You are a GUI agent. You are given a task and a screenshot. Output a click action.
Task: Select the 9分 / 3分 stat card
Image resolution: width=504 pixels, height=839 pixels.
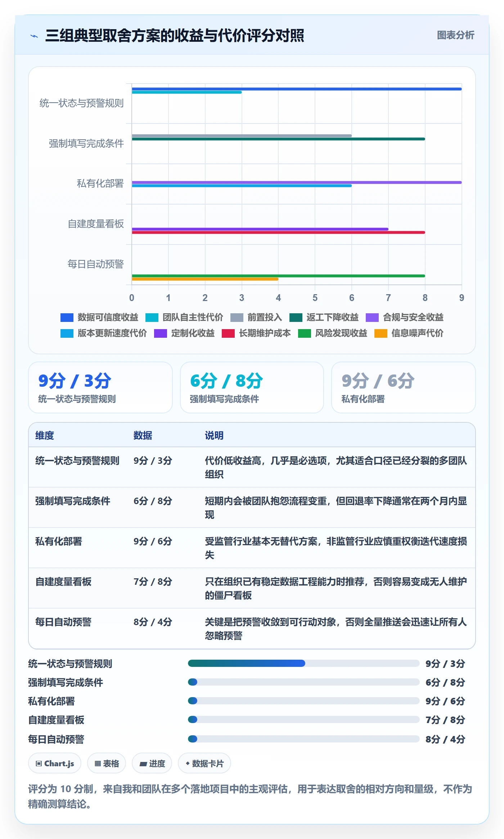100,387
